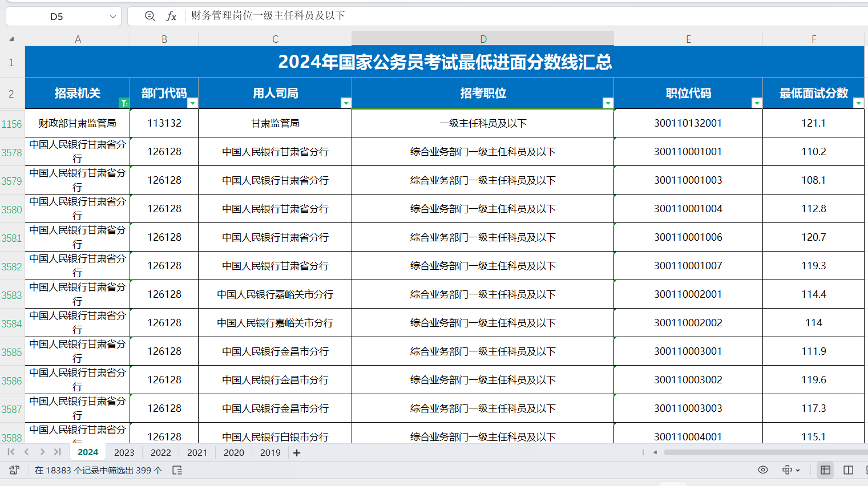Viewport: 868px width, 486px height.
Task: Click cell 甘肃监管局 in 用人司局 column
Action: click(x=275, y=123)
